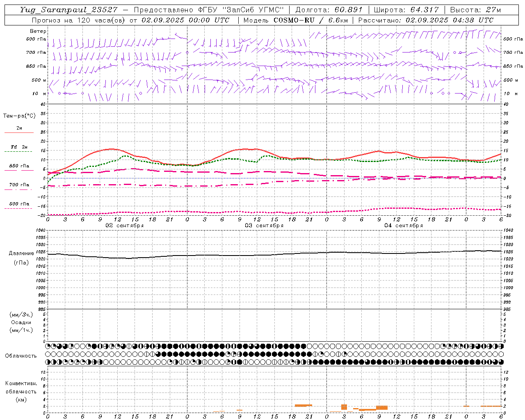Click the '03 сентября' date label
Image resolution: width=525 pixels, height=420 pixels.
tap(264, 225)
